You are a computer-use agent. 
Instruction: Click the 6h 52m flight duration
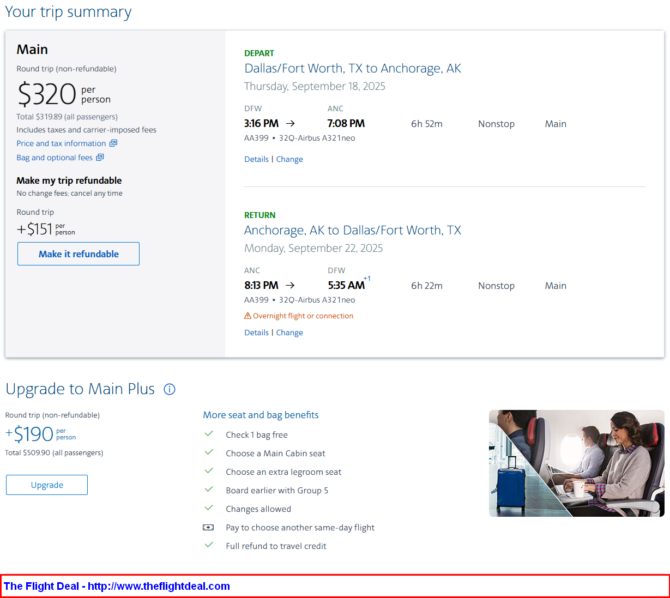click(x=426, y=124)
